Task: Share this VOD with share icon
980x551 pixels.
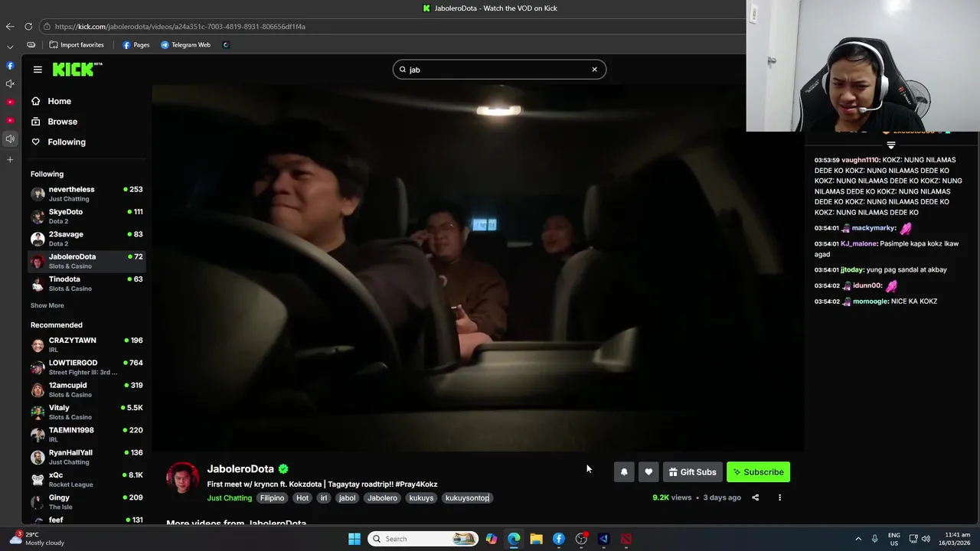Action: 755,497
